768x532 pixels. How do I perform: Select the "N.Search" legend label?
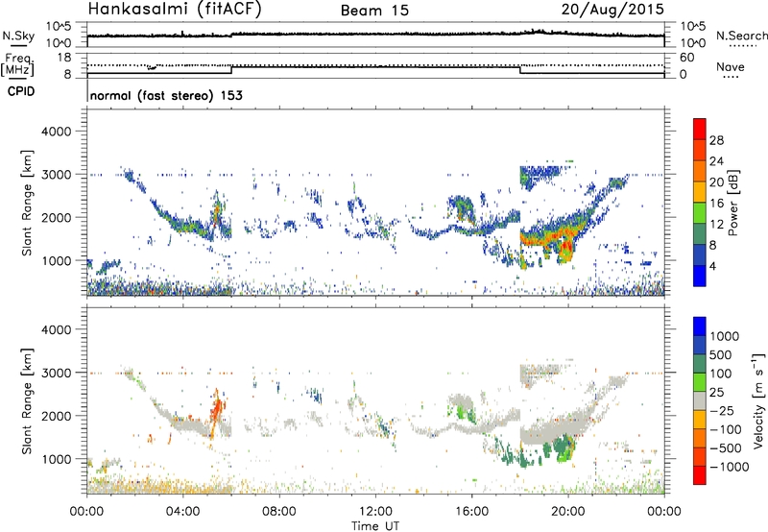click(742, 36)
